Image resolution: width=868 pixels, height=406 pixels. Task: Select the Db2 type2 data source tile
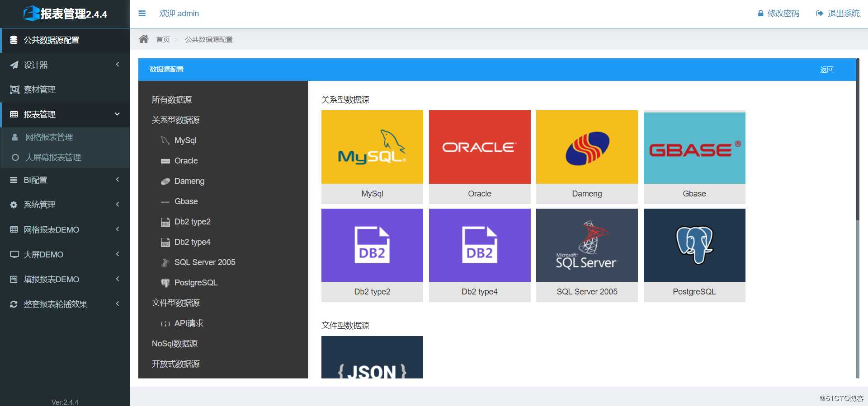(x=372, y=255)
